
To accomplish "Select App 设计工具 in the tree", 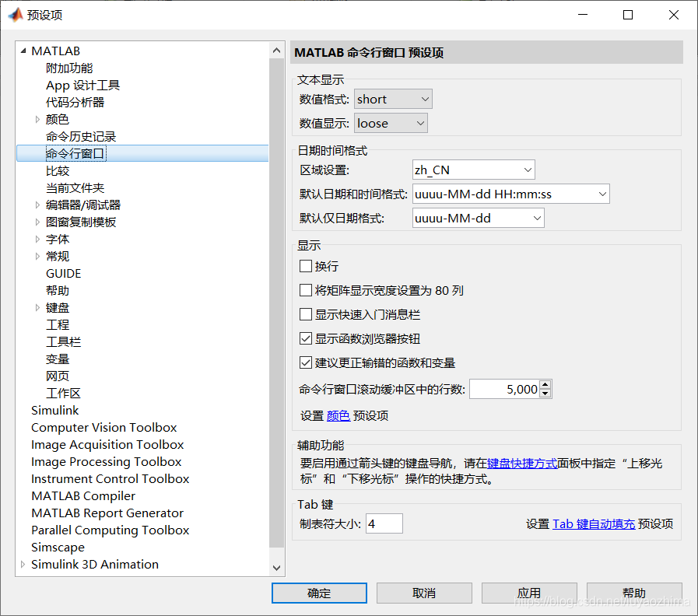I will point(82,85).
